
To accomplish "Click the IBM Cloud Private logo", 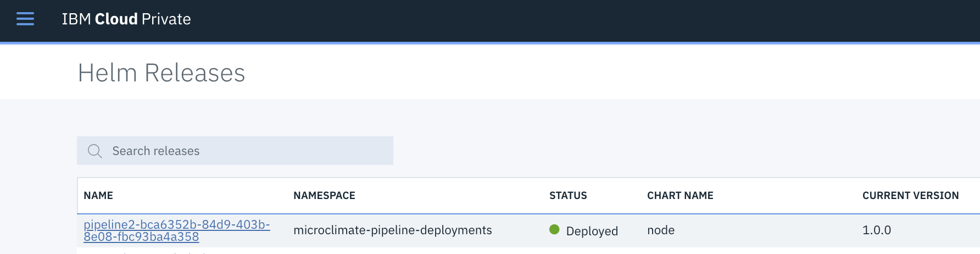I will (x=126, y=19).
